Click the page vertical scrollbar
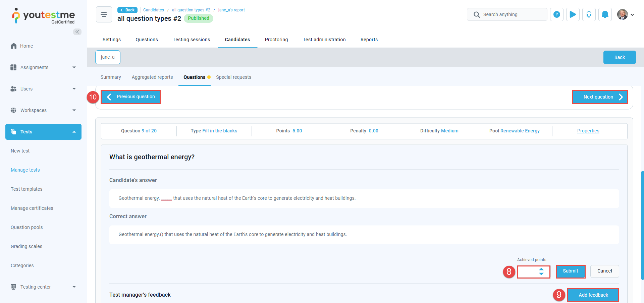The image size is (644, 303). [x=642, y=225]
